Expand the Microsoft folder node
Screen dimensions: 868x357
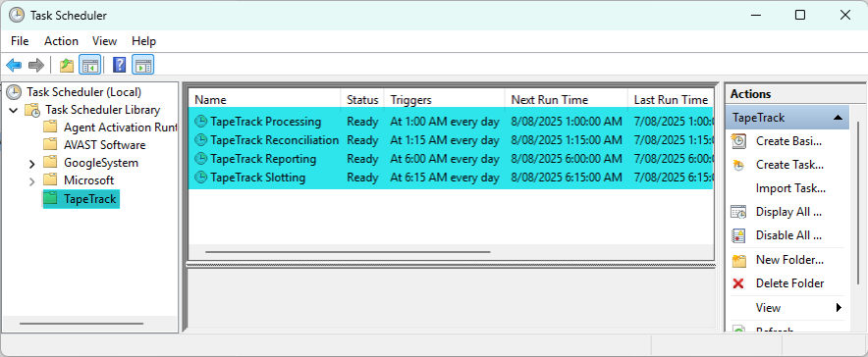(x=31, y=180)
